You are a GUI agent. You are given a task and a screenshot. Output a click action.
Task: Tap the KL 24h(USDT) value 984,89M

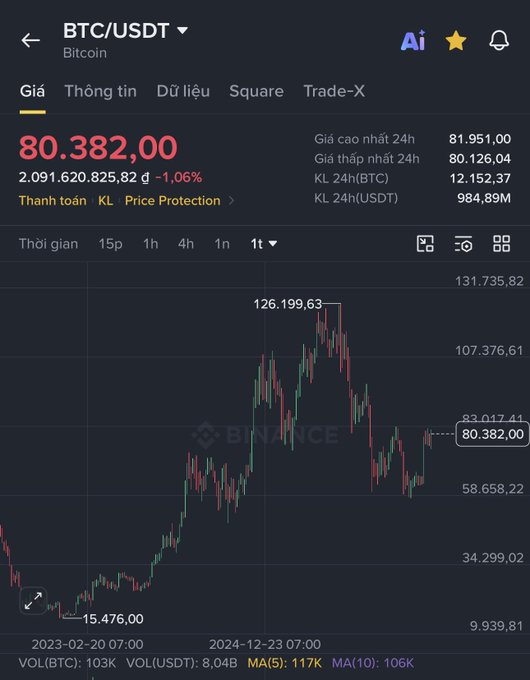point(484,198)
